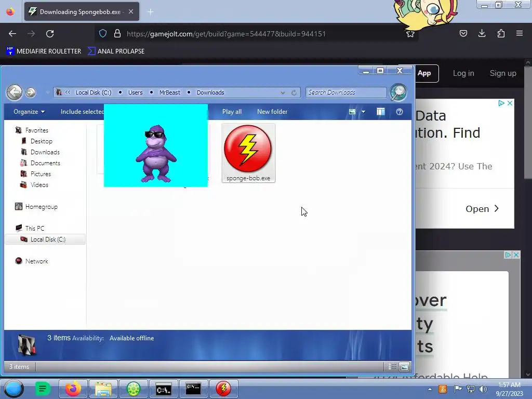Select the sponge-bob.exe file
The width and height of the screenshot is (532, 399).
(x=248, y=153)
